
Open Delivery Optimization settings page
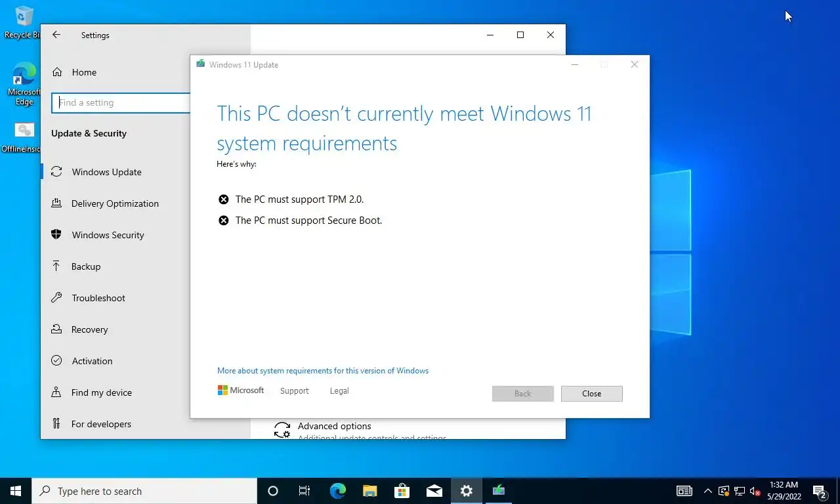pos(115,203)
